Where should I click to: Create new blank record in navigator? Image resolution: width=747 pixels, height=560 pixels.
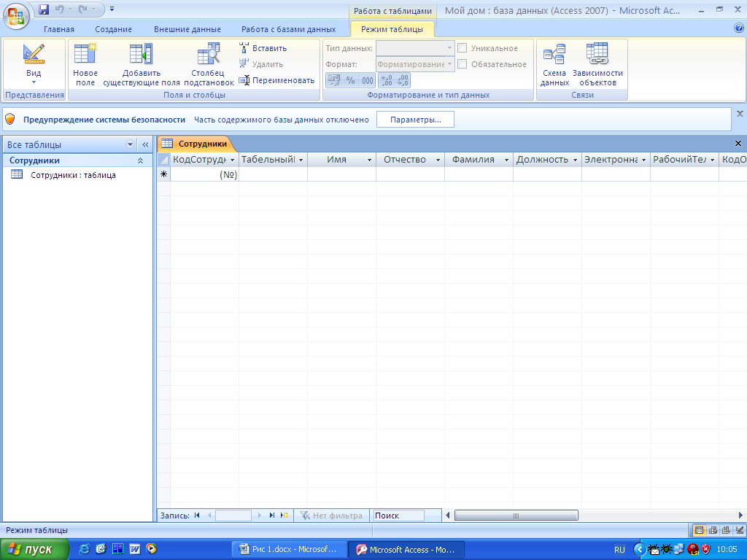285,516
